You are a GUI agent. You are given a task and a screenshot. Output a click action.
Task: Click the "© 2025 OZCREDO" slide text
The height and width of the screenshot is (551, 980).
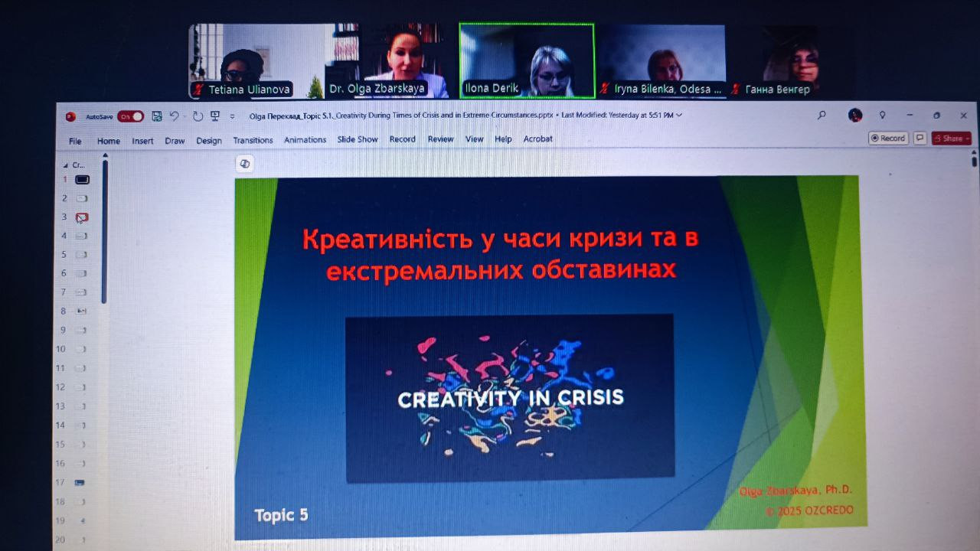pyautogui.click(x=809, y=510)
